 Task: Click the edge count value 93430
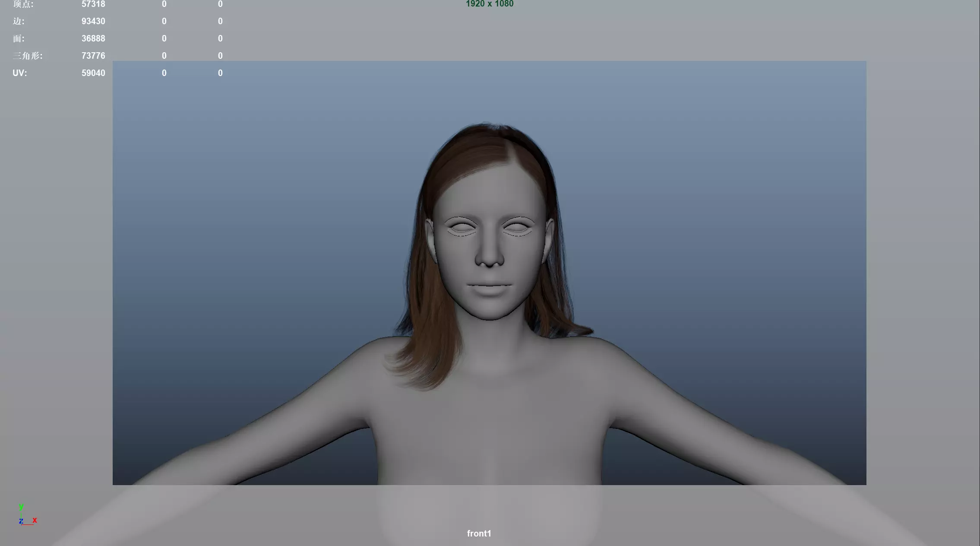coord(93,21)
